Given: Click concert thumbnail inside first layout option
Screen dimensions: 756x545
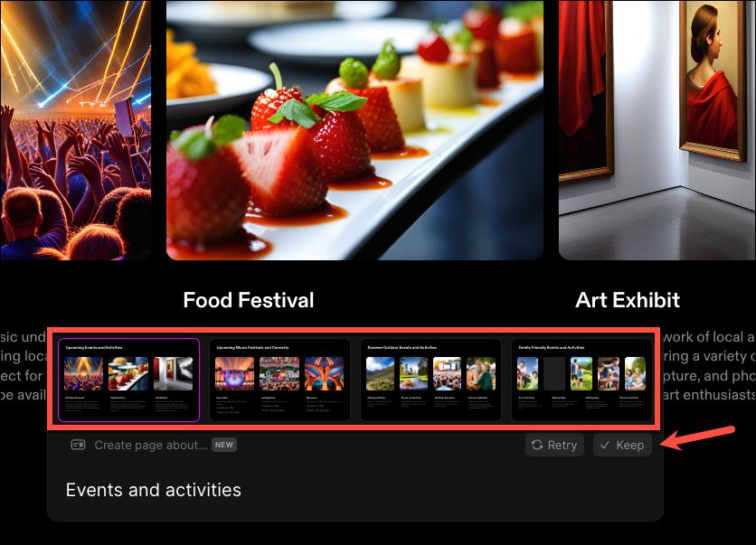Looking at the screenshot, I should point(83,373).
